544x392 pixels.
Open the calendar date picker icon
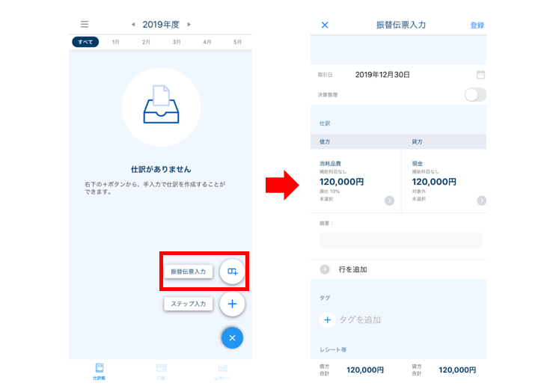pyautogui.click(x=480, y=75)
